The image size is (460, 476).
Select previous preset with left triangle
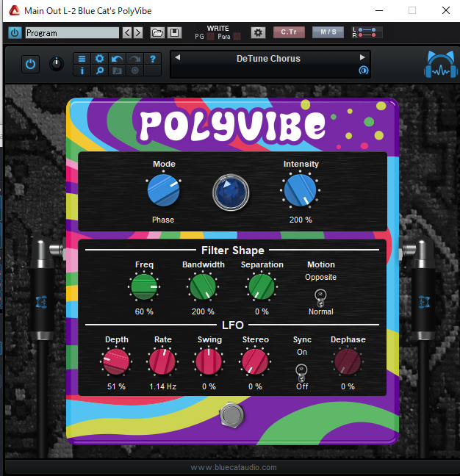coord(178,57)
